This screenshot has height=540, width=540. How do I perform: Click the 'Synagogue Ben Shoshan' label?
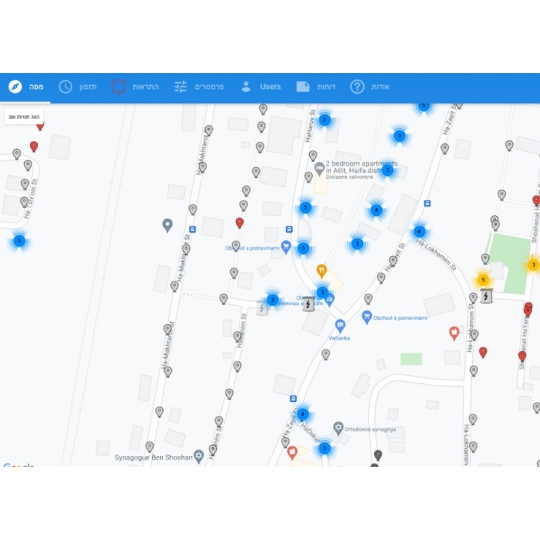coord(153,457)
